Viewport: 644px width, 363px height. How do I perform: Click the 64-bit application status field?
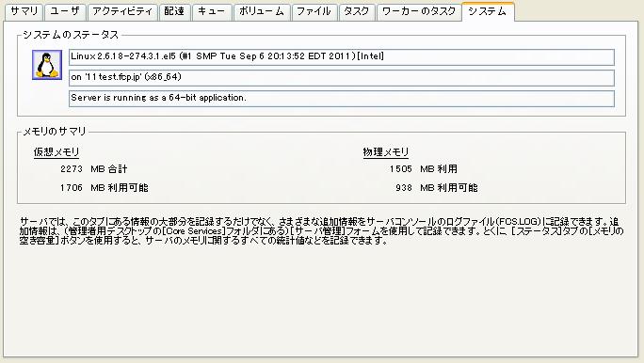tap(342, 99)
